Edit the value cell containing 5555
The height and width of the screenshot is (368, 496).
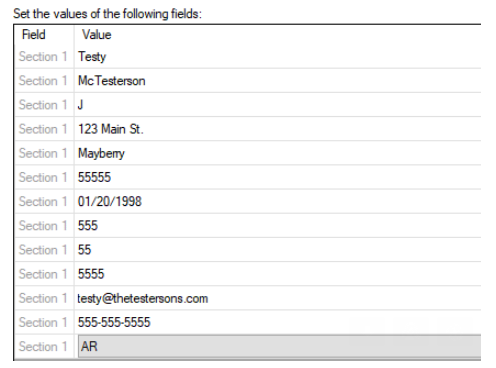pos(278,274)
